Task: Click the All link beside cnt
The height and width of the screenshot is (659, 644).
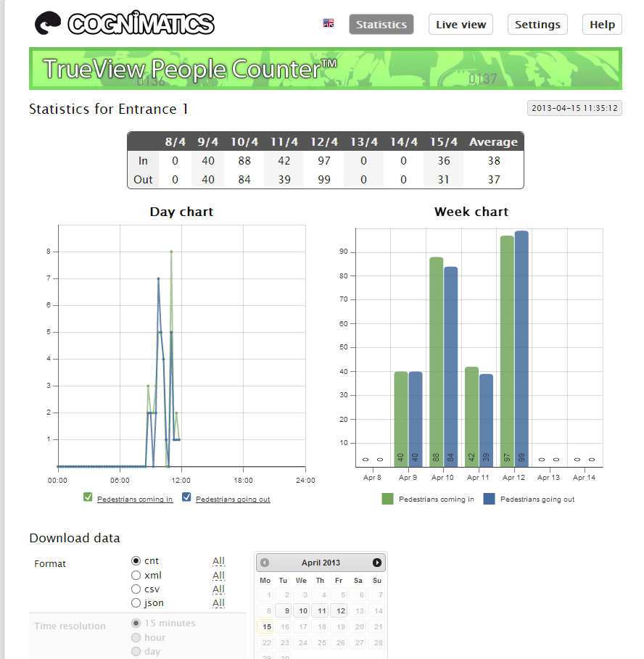Action: click(218, 561)
